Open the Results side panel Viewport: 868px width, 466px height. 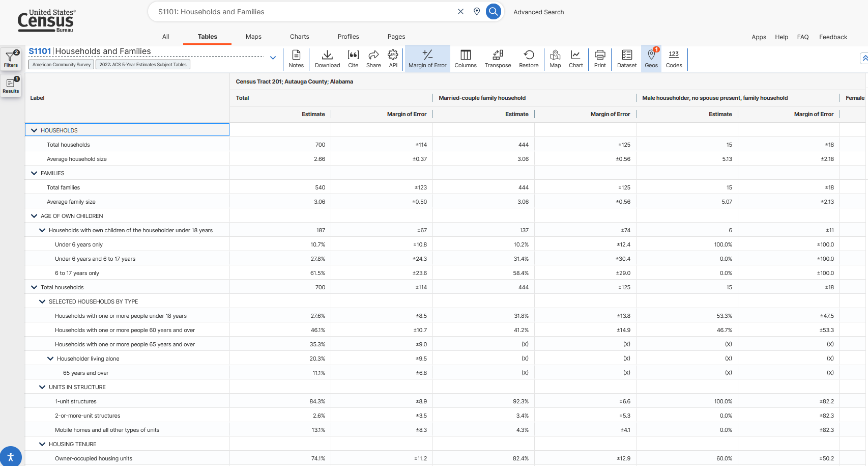point(11,85)
